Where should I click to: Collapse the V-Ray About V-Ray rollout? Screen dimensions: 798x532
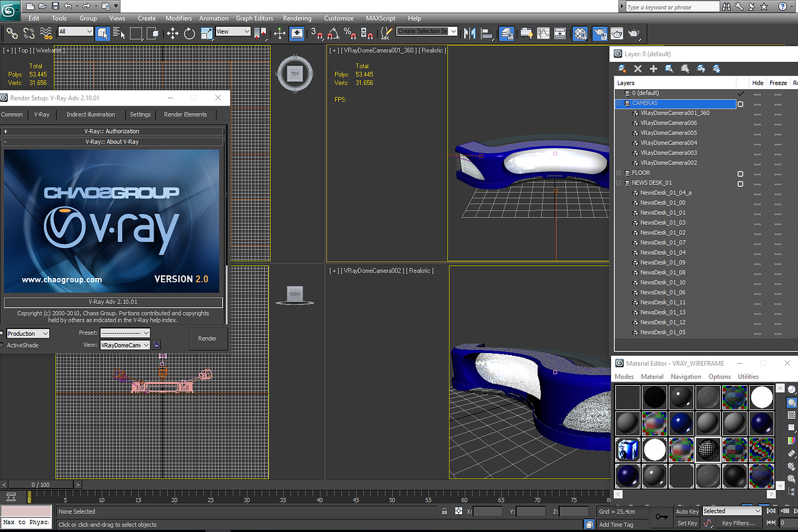(112, 142)
